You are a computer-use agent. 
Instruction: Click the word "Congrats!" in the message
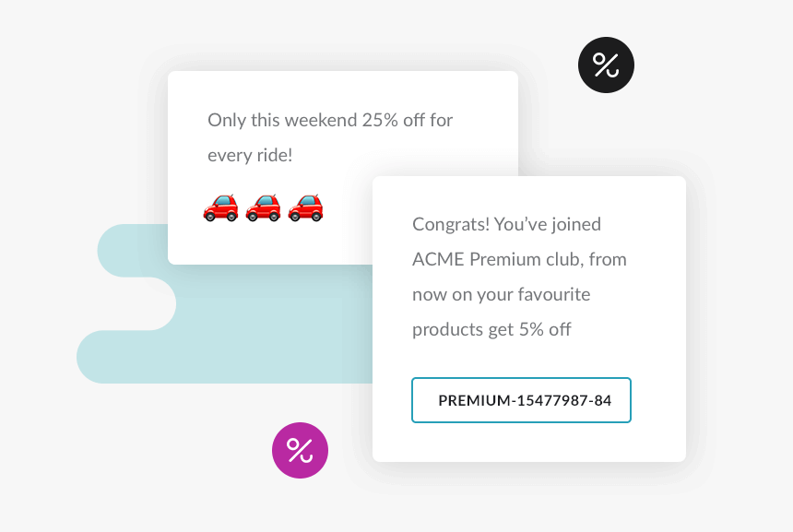point(450,224)
